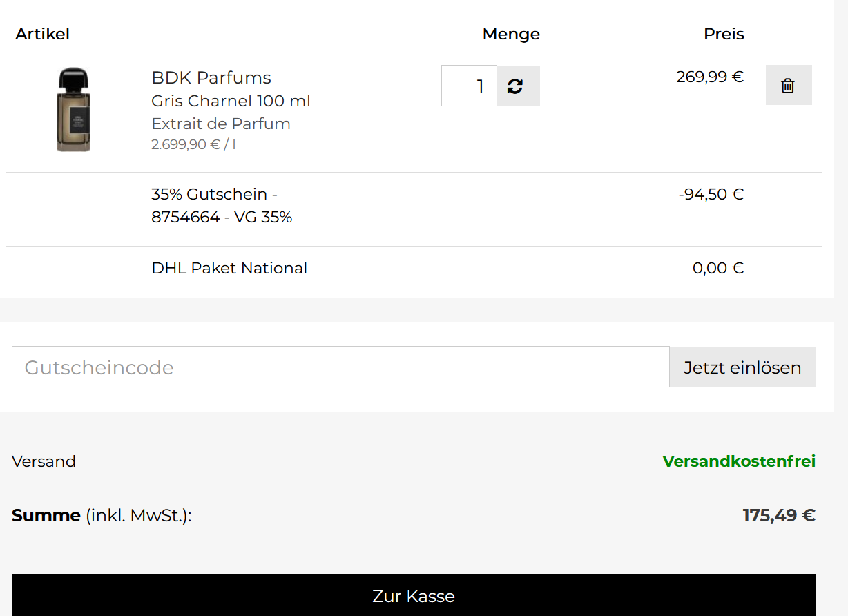Remove item with the trash icon
Image resolution: width=848 pixels, height=616 pixels.
[788, 86]
